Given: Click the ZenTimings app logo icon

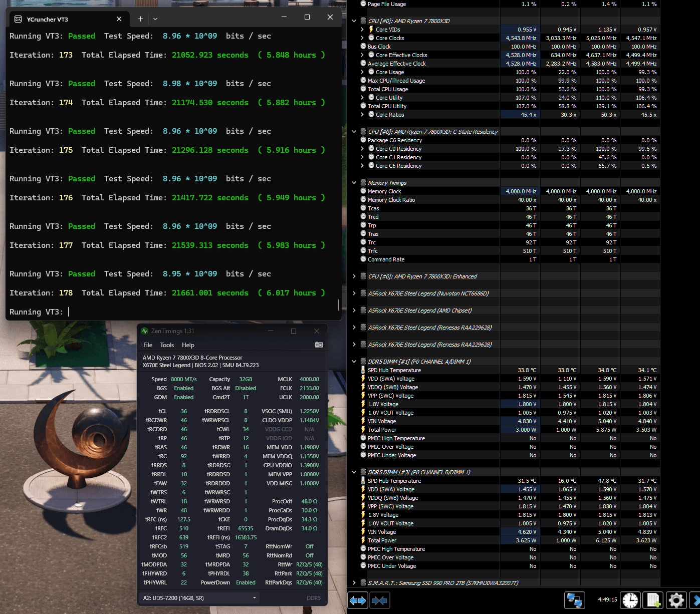Looking at the screenshot, I should (145, 331).
